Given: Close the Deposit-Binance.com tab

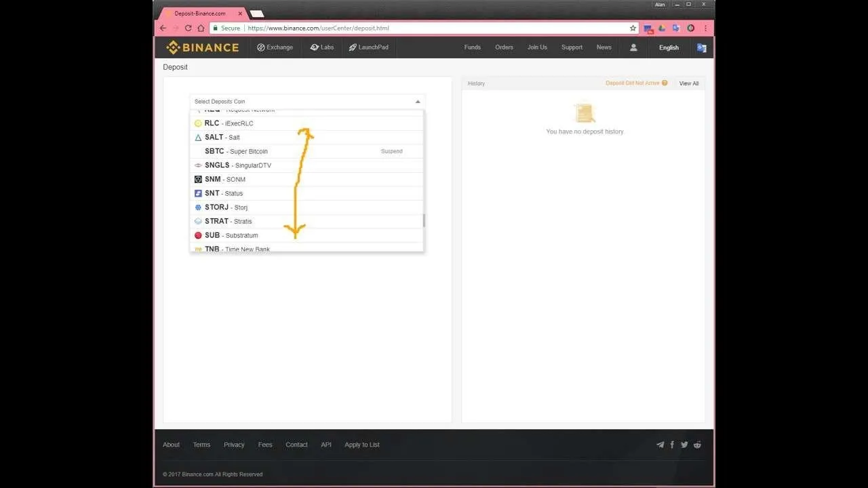Looking at the screenshot, I should (240, 13).
